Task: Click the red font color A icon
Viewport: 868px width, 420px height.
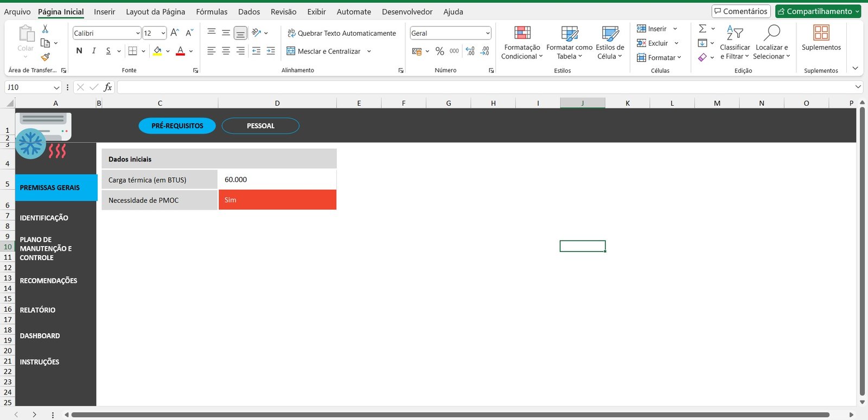Action: (x=181, y=51)
